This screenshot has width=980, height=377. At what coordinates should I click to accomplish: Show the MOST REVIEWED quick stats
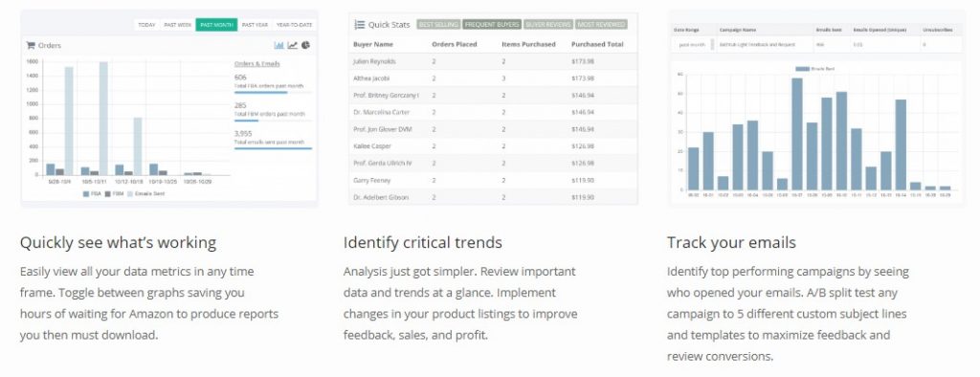tap(601, 24)
